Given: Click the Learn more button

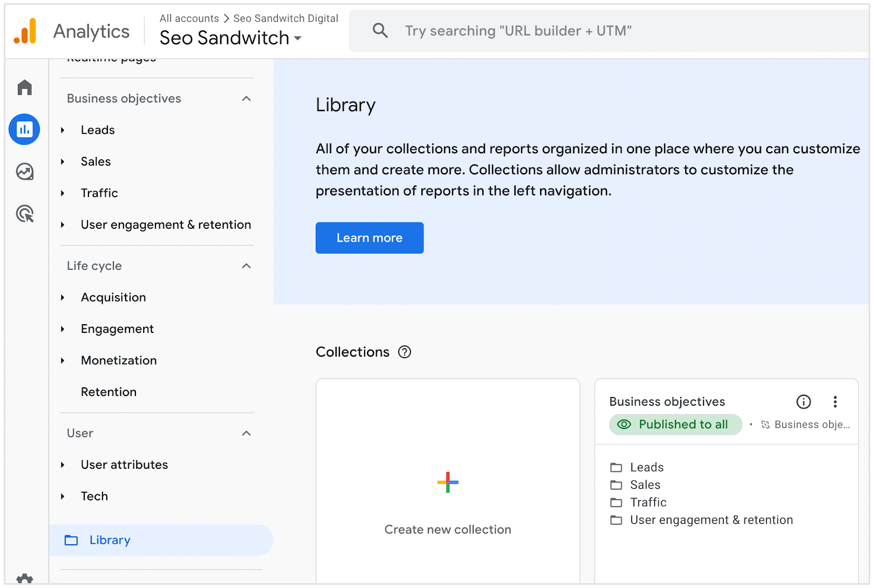Looking at the screenshot, I should [370, 238].
